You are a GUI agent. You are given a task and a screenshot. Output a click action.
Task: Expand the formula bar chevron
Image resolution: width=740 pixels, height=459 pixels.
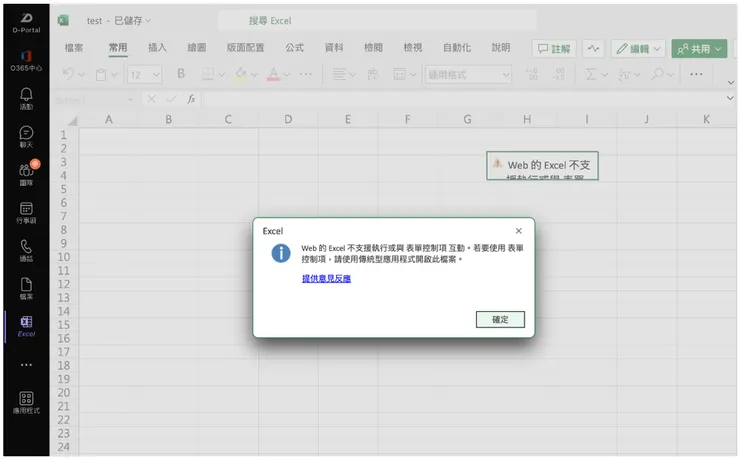730,98
